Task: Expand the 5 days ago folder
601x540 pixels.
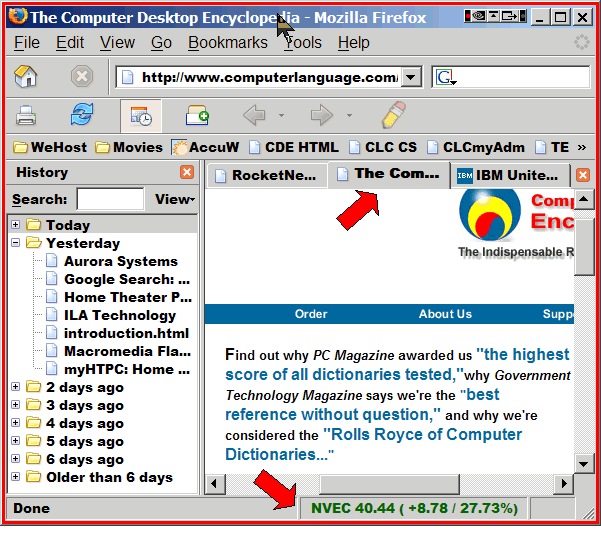Action: [x=16, y=441]
